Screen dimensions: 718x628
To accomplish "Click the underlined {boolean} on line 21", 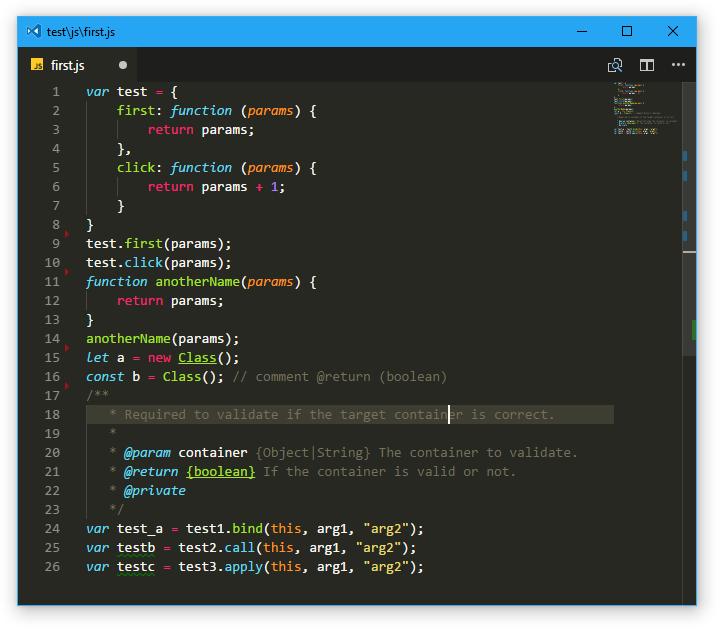I will 220,472.
